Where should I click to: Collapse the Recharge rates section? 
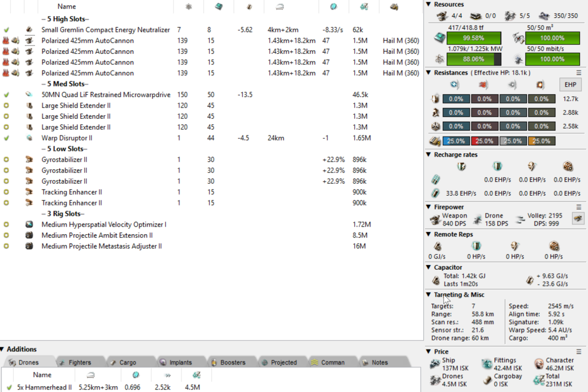429,155
